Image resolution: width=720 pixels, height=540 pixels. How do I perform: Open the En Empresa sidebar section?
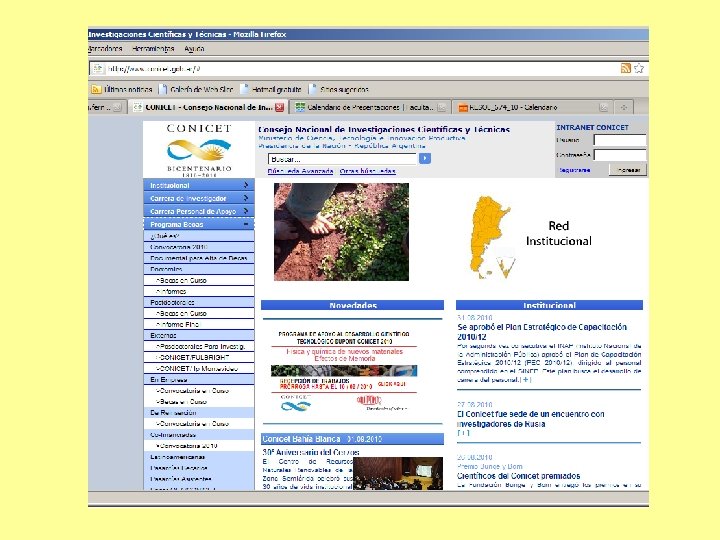(198, 380)
